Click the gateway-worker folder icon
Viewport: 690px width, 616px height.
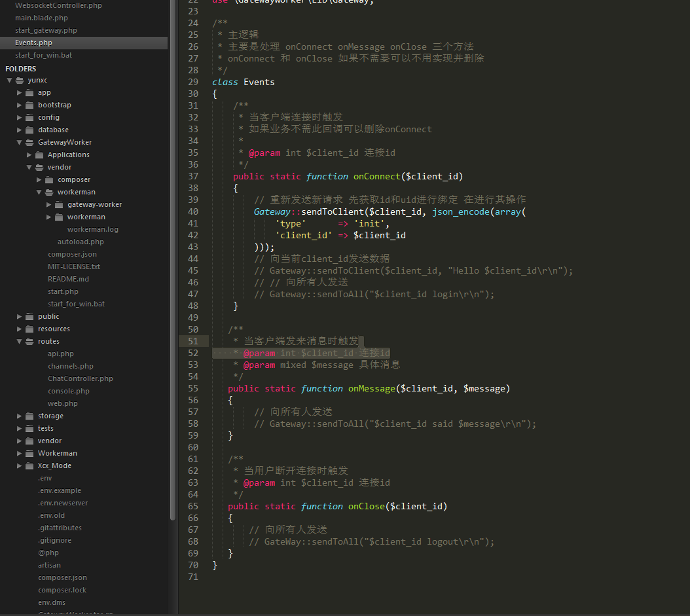click(x=59, y=205)
